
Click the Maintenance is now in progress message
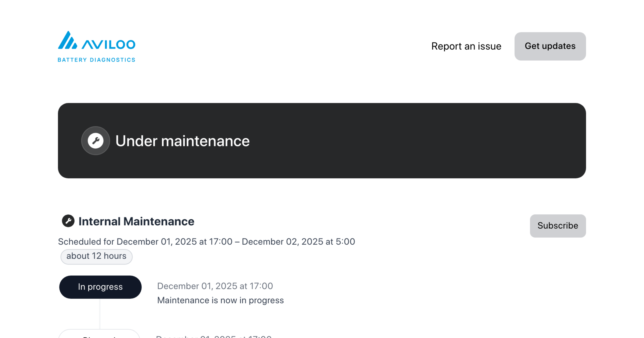click(220, 300)
